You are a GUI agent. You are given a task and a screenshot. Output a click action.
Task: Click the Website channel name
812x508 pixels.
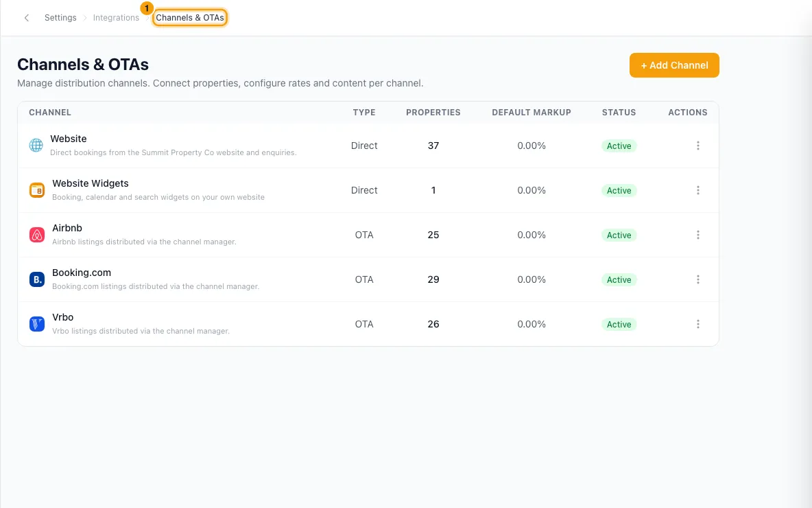click(69, 139)
